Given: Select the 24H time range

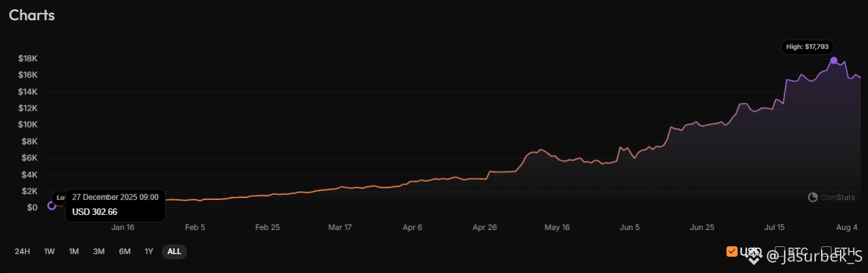Looking at the screenshot, I should coord(22,251).
